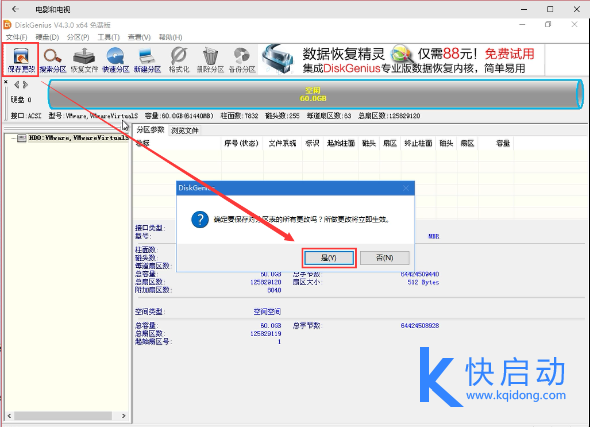
Task: Click the 卷标 column header
Action: (177, 143)
